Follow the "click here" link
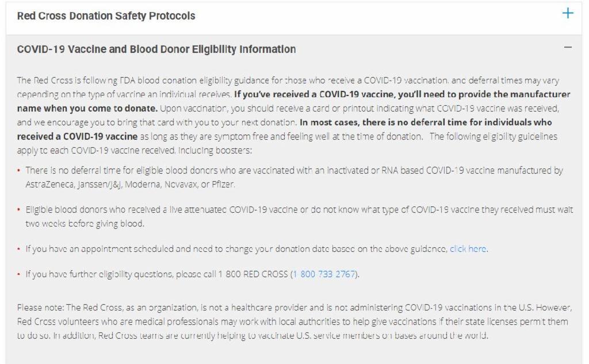The image size is (589, 364). click(468, 248)
